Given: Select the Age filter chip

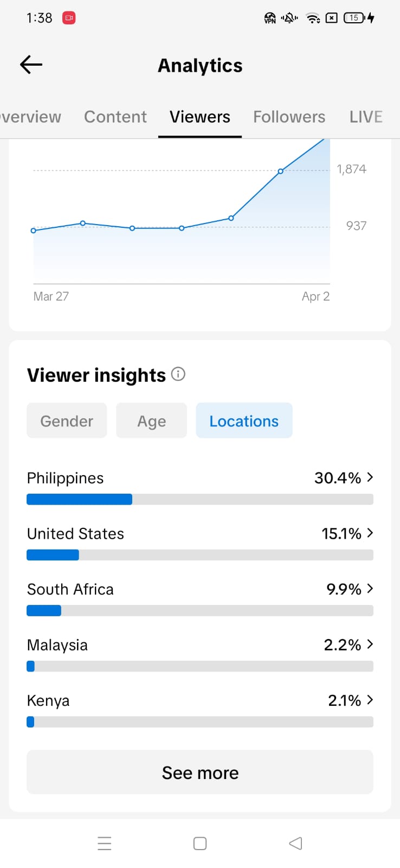Looking at the screenshot, I should 151,420.
